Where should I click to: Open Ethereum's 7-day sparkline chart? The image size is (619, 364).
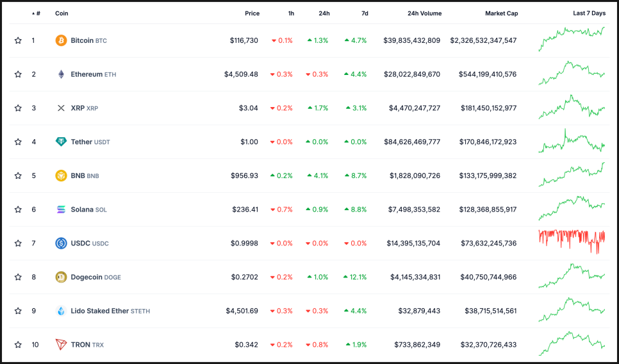coord(572,73)
